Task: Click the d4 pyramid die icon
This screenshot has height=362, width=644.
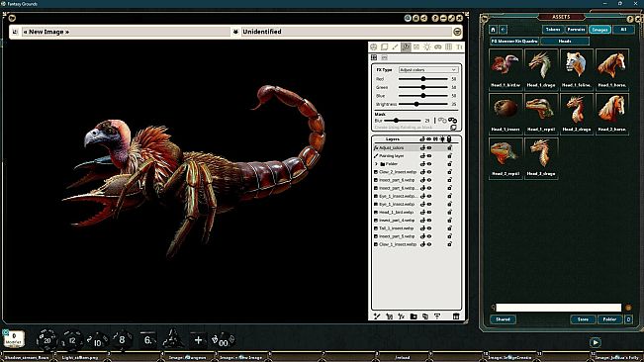Action: click(x=172, y=339)
